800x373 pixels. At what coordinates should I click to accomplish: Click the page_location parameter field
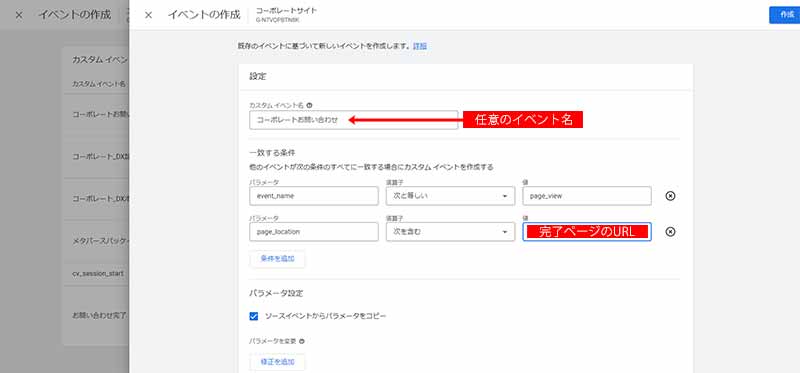[x=314, y=232]
